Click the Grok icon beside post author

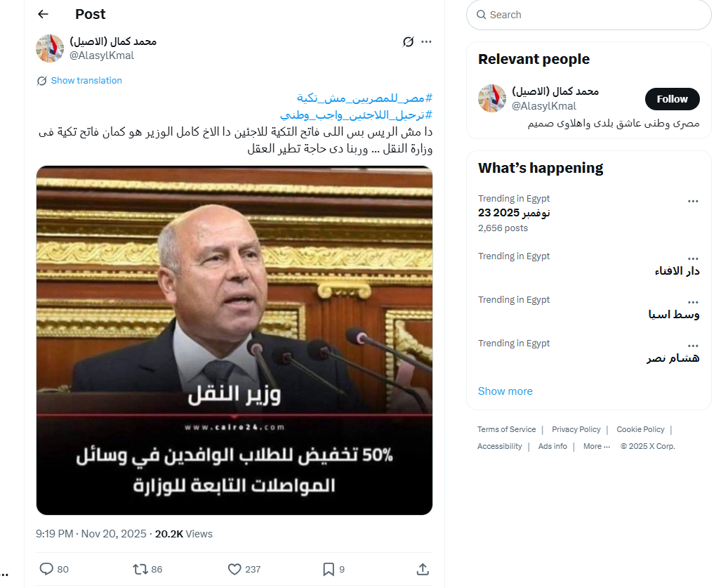(408, 41)
